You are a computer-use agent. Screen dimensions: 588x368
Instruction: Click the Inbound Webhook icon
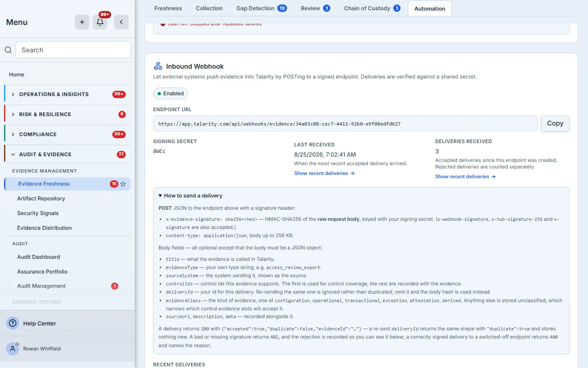point(158,66)
